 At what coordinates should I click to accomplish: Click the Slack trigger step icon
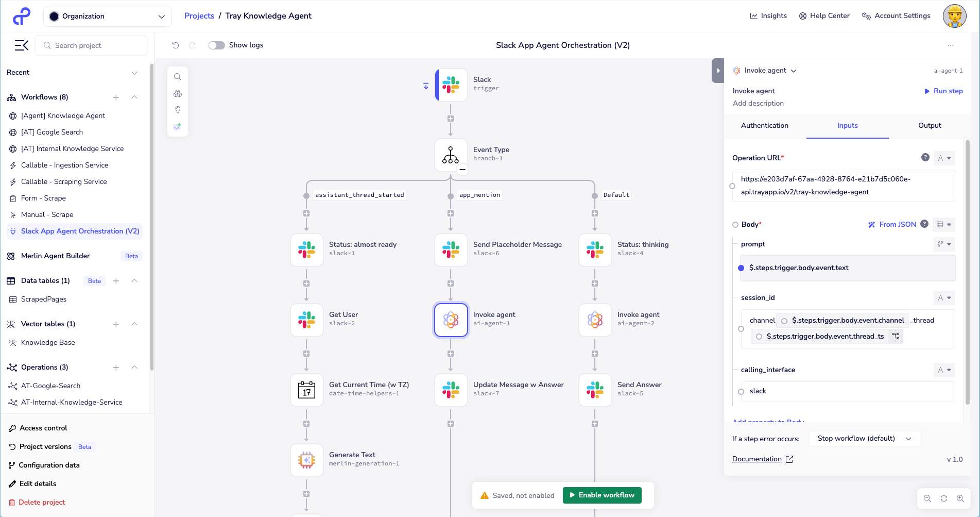(x=451, y=85)
